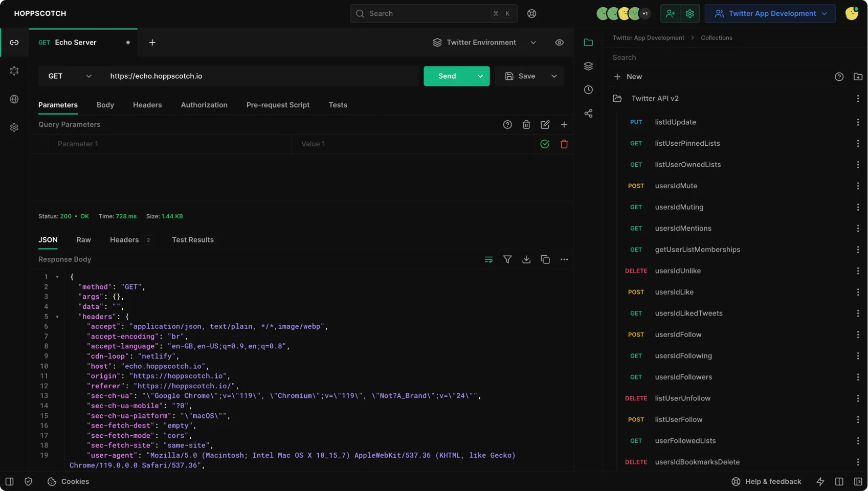The height and width of the screenshot is (491, 868).
Task: Open the Realtime client from left sidebar
Action: click(14, 99)
